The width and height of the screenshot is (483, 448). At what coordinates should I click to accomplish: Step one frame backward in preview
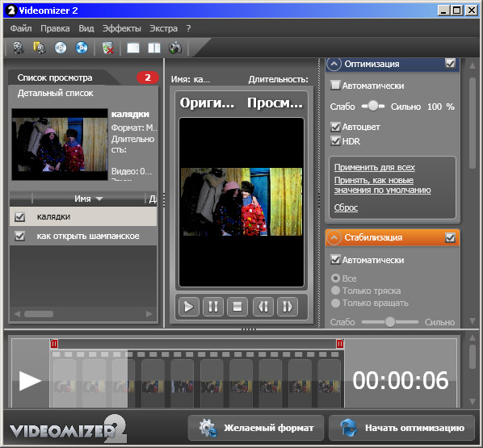click(x=263, y=307)
